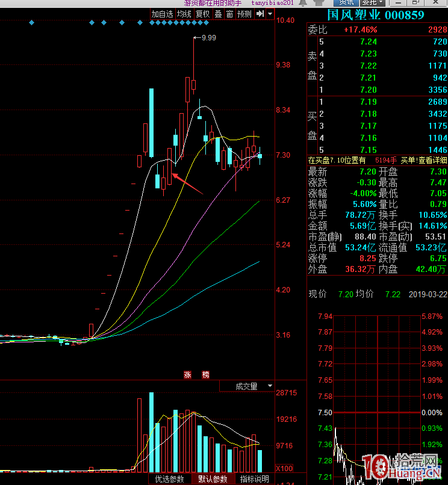
Task: Select sell level 4 at 7.23
Action: point(378,54)
